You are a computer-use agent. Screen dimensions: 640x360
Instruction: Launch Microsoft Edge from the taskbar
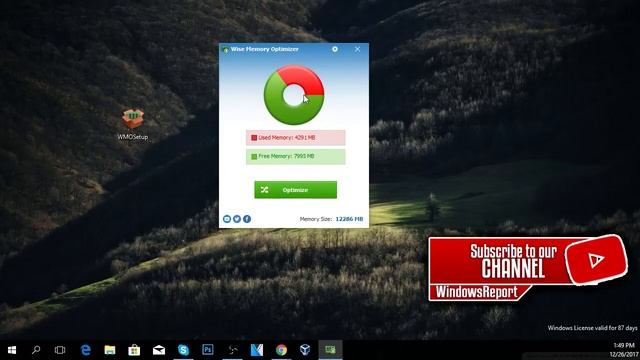click(x=85, y=350)
